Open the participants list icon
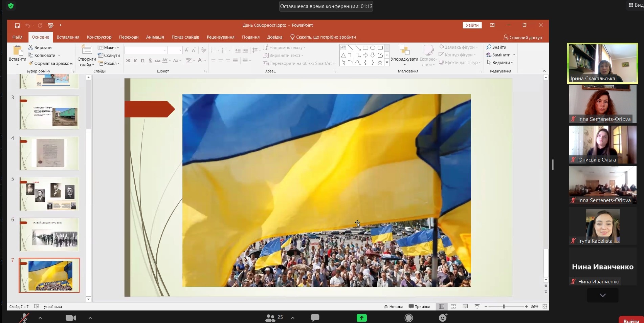The width and height of the screenshot is (644, 323). click(x=270, y=318)
